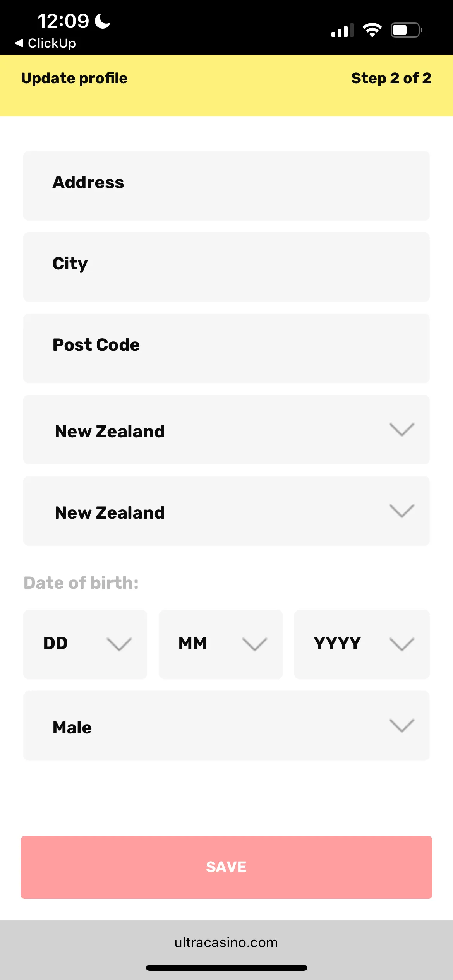Click the chevron beside Male
This screenshot has width=453, height=980.
[402, 726]
